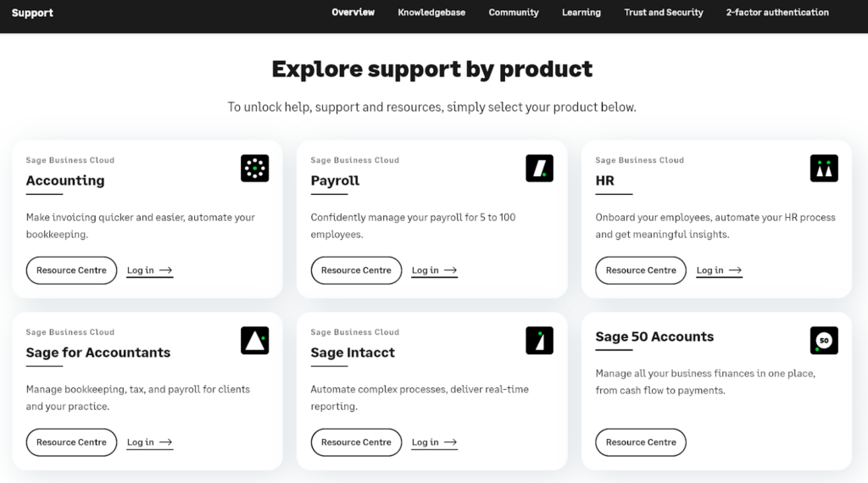
Task: Open Payroll Resource Centre
Action: click(356, 270)
